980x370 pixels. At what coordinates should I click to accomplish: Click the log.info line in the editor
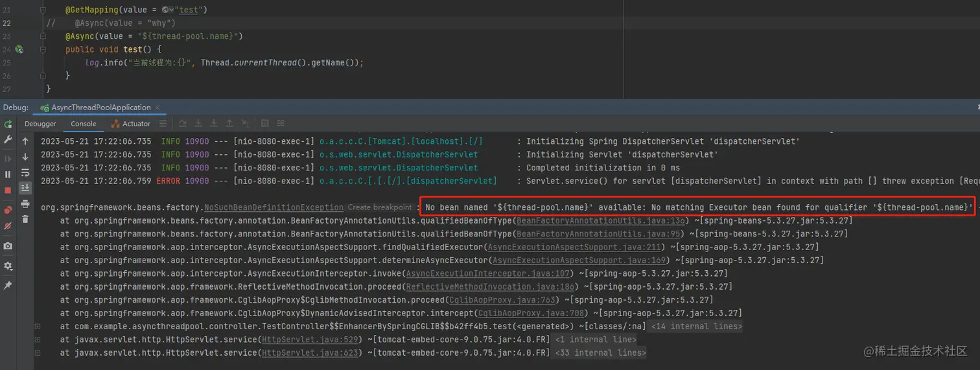point(224,63)
